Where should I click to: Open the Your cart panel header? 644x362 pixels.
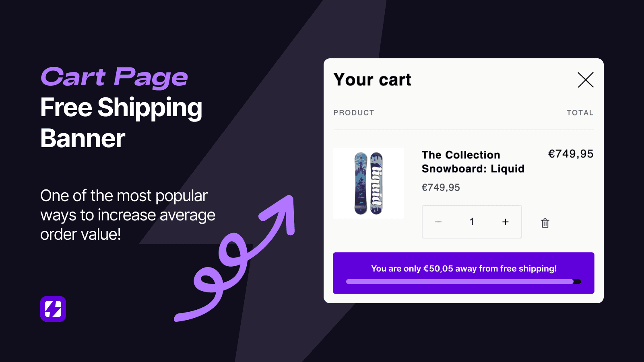[x=372, y=79]
